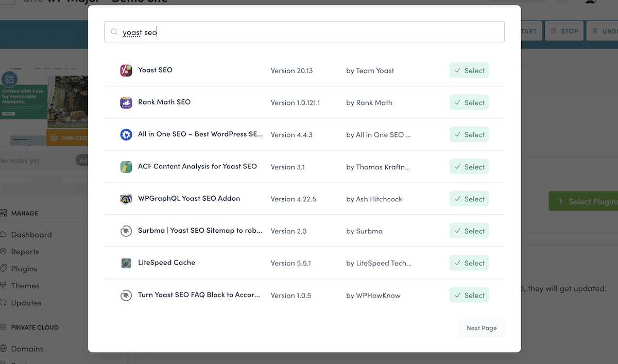This screenshot has width=618, height=364.
Task: Go to Next Page of results
Action: pyautogui.click(x=482, y=328)
